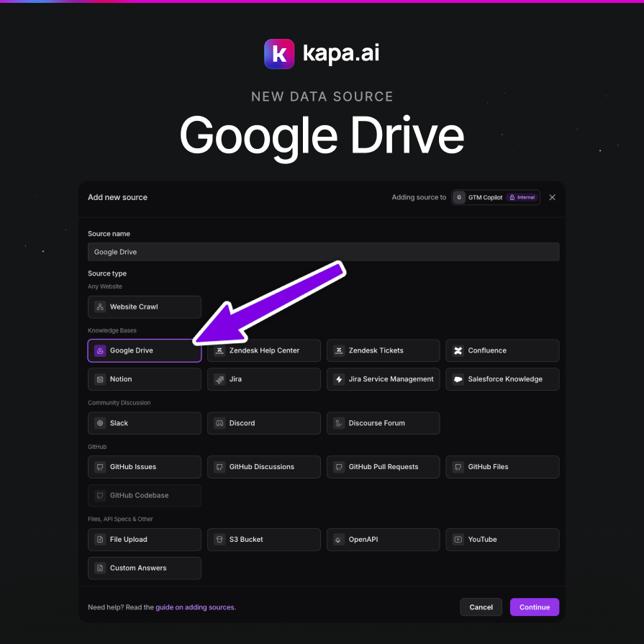Click the Slack label text
The height and width of the screenshot is (644, 644).
pos(119,423)
